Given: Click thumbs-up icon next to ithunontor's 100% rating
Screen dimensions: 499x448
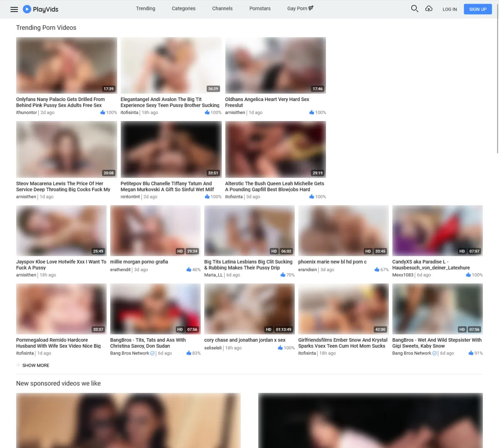Looking at the screenshot, I should pyautogui.click(x=103, y=112).
